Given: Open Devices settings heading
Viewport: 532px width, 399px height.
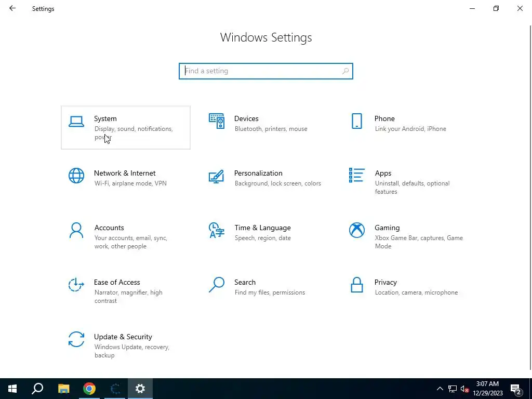Looking at the screenshot, I should point(246,118).
